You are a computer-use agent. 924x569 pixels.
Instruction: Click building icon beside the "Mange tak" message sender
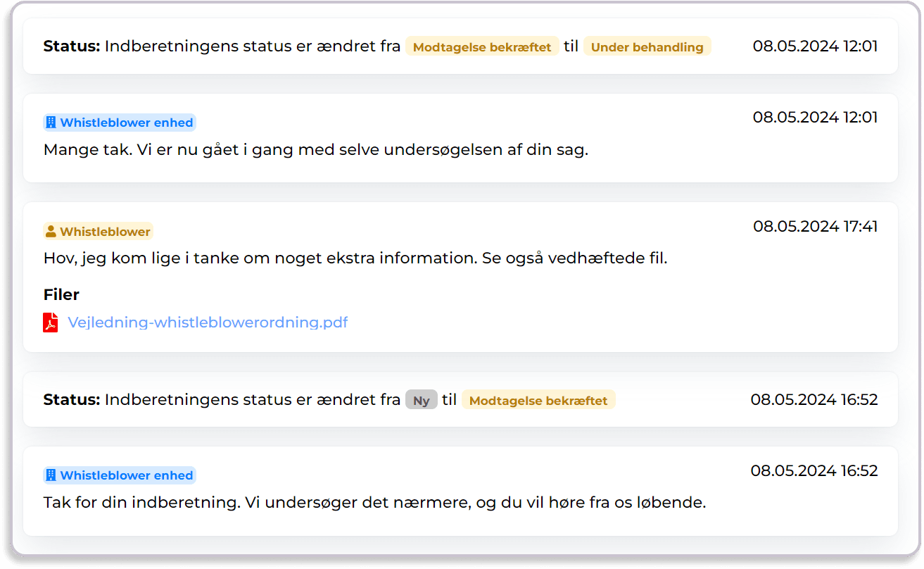[51, 123]
